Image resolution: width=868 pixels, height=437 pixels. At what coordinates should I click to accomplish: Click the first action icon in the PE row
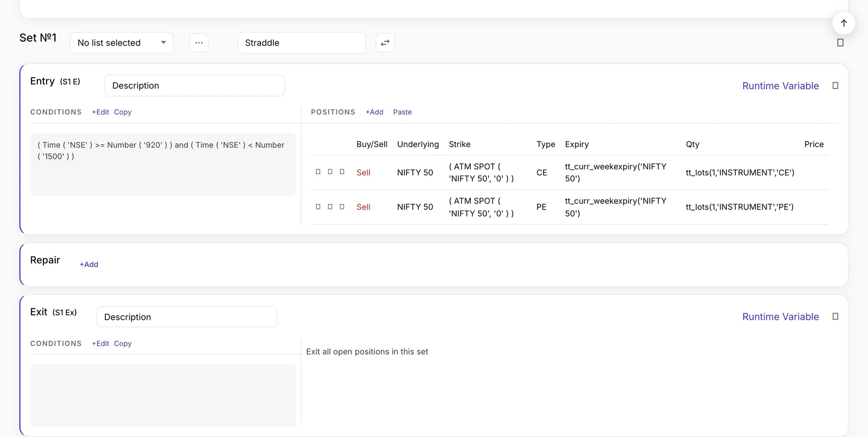[x=318, y=207]
